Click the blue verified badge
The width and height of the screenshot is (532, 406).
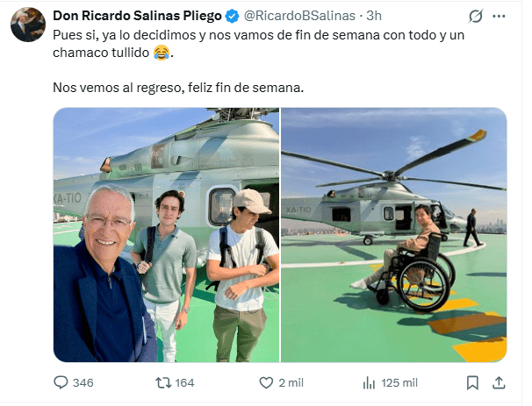232,16
